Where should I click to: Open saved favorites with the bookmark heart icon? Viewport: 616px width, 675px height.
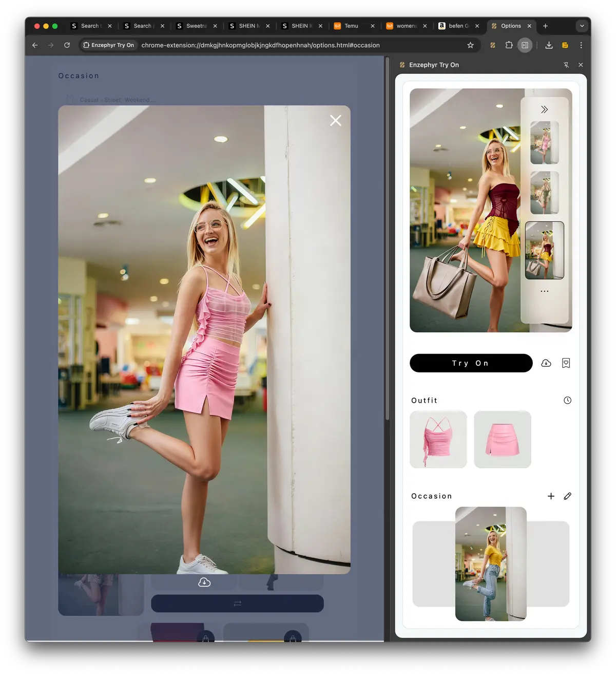pyautogui.click(x=566, y=363)
